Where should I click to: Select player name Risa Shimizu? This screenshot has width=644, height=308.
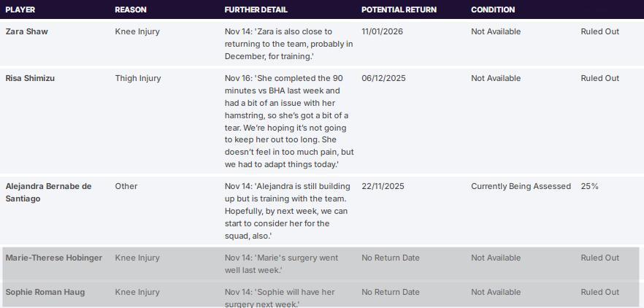tap(30, 78)
